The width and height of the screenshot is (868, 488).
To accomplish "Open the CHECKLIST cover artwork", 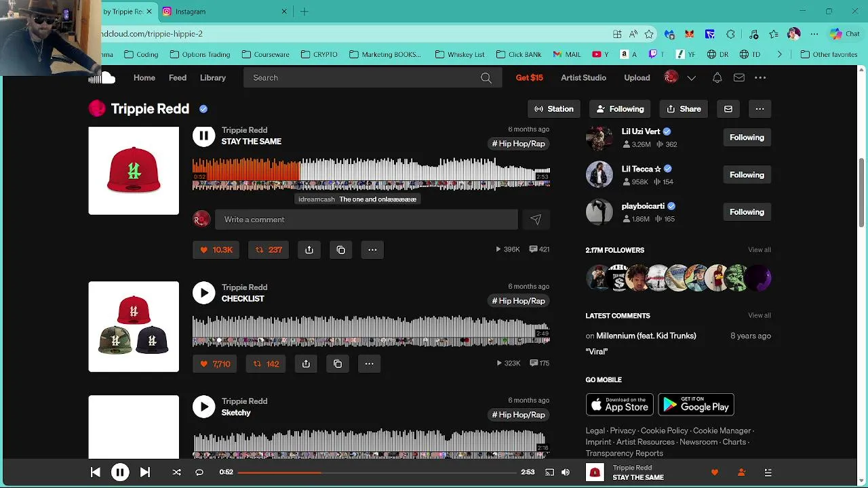I will [134, 327].
